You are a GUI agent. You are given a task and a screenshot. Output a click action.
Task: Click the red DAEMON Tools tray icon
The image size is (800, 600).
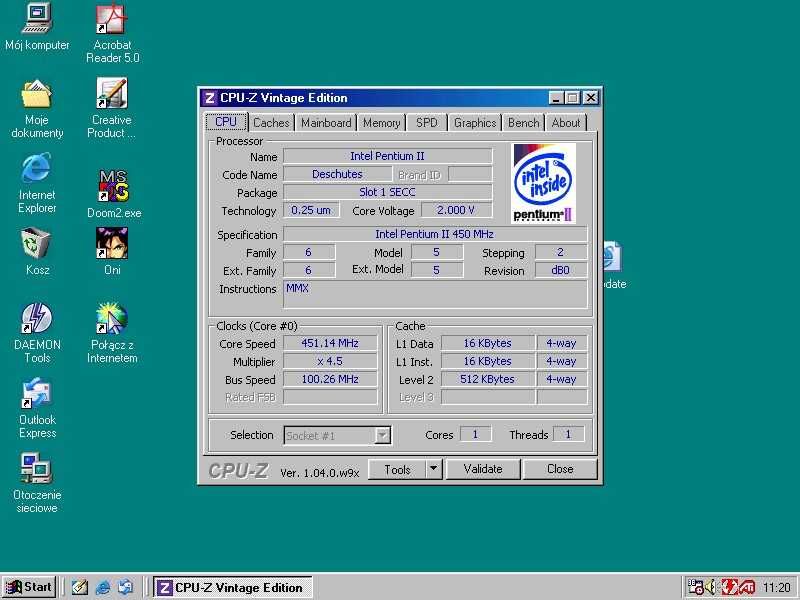click(729, 587)
